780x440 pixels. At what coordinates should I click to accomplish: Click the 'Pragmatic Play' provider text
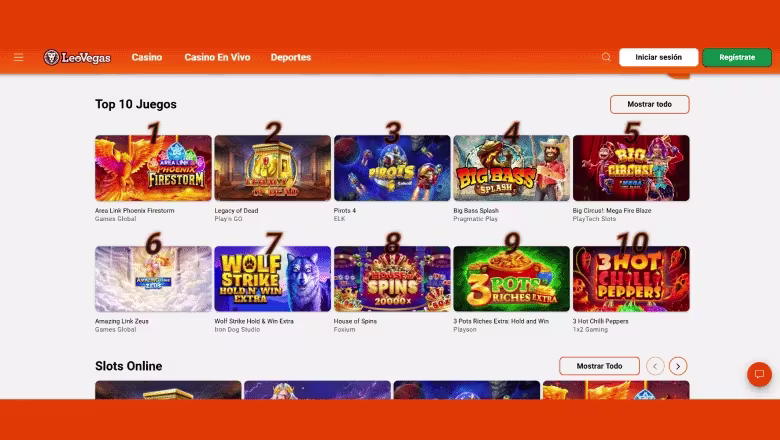click(475, 219)
